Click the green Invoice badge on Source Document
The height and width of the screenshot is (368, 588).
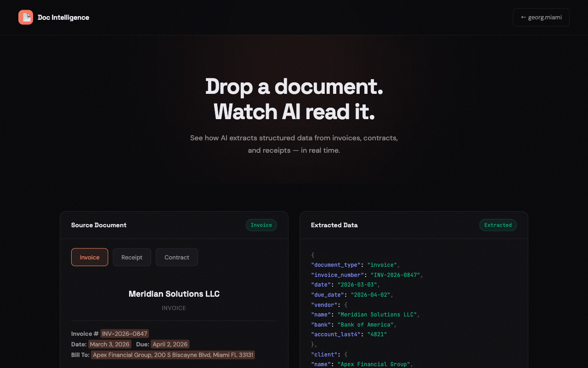coord(261,225)
